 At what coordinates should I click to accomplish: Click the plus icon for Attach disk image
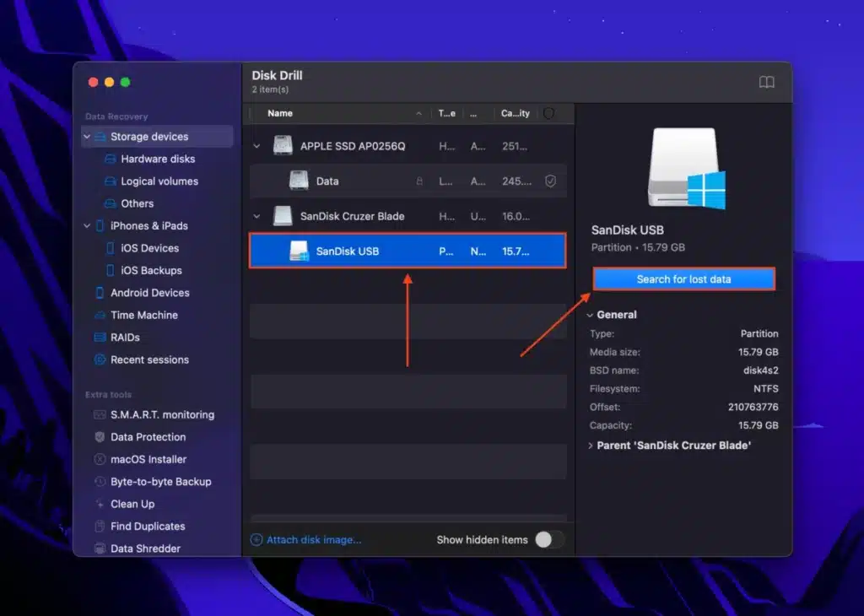tap(256, 540)
